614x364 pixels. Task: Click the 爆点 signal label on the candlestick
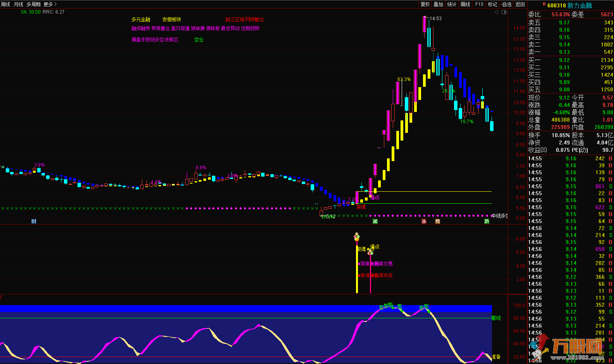pyautogui.click(x=375, y=197)
